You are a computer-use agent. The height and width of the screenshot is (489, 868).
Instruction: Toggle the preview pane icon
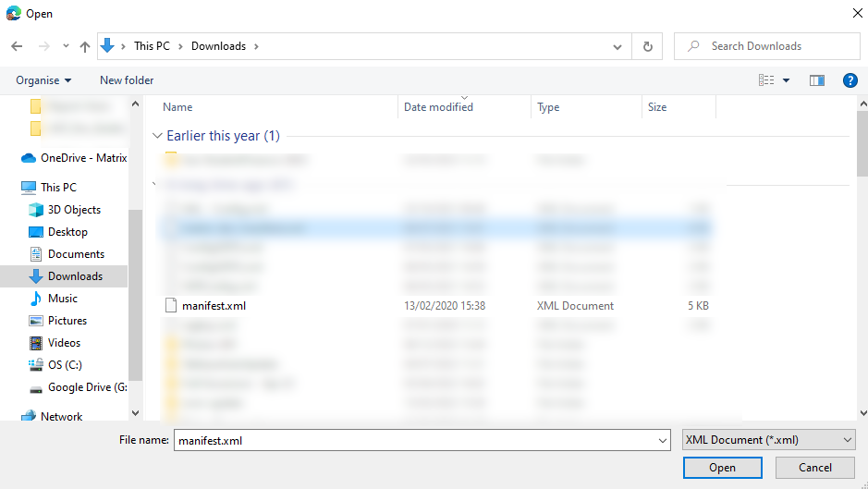[816, 80]
